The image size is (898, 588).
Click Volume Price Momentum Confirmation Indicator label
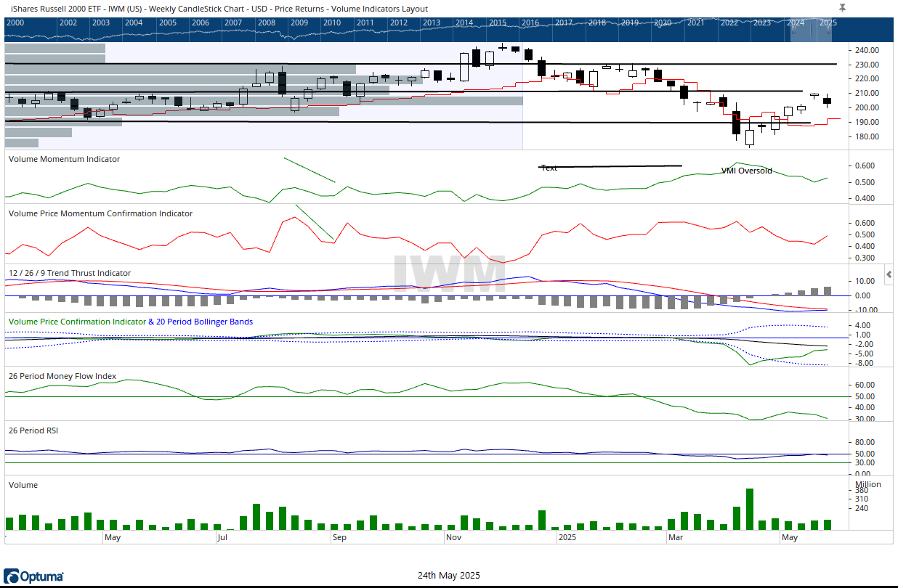click(100, 213)
